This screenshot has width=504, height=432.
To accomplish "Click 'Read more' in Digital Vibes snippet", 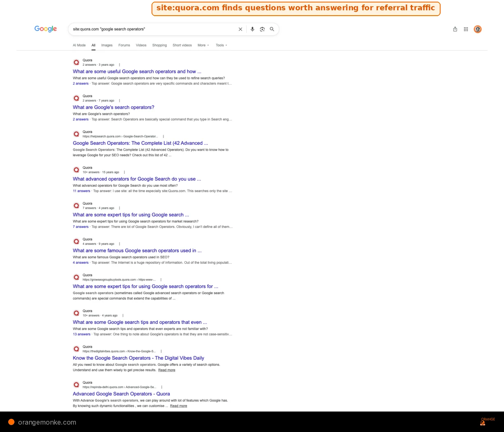I will [x=167, y=370].
